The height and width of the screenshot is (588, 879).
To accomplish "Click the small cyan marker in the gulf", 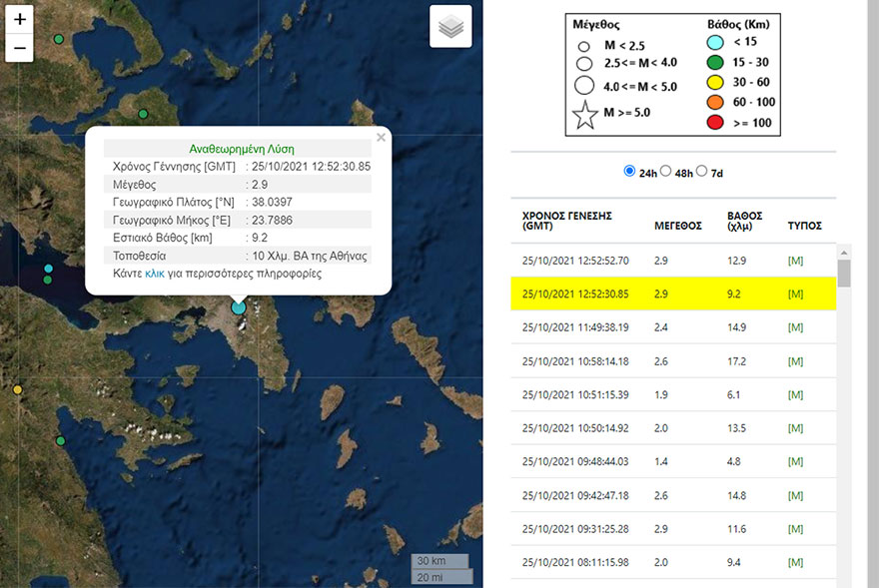I will 48,269.
